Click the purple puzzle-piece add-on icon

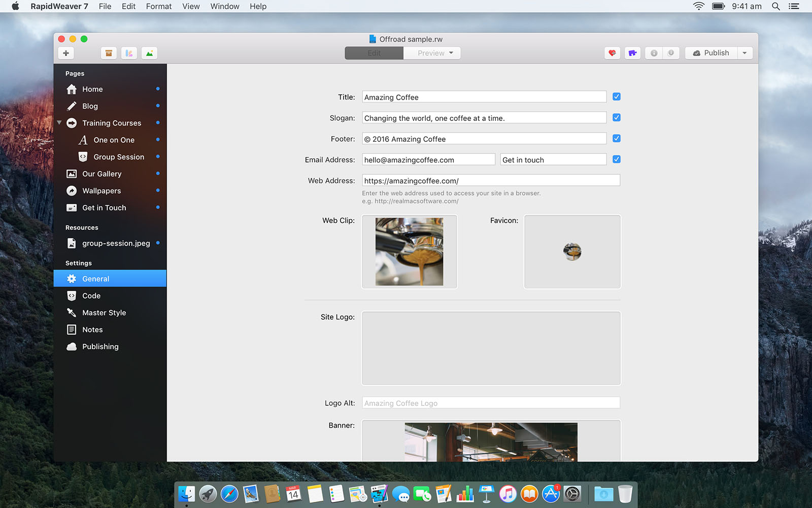[x=632, y=53]
